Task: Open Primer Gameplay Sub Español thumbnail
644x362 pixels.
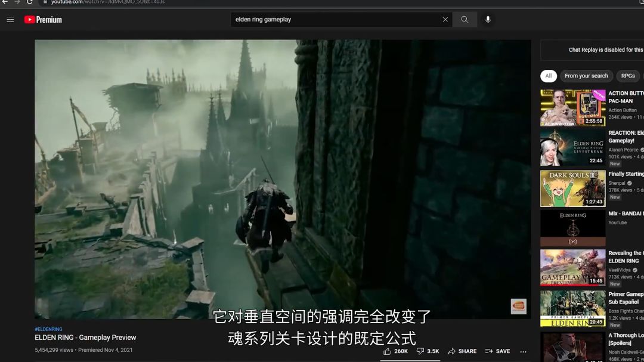Action: point(572,308)
